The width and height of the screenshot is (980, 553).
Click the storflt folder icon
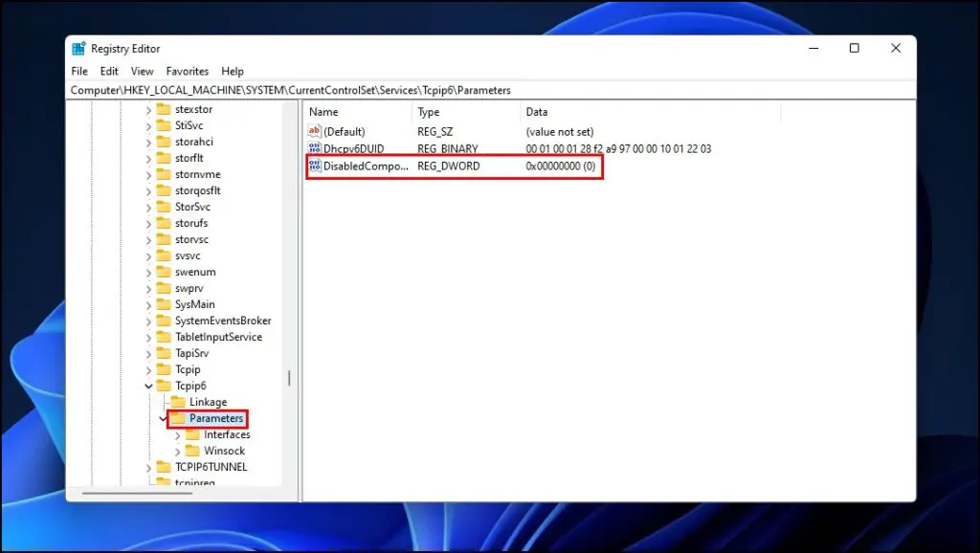click(x=164, y=158)
